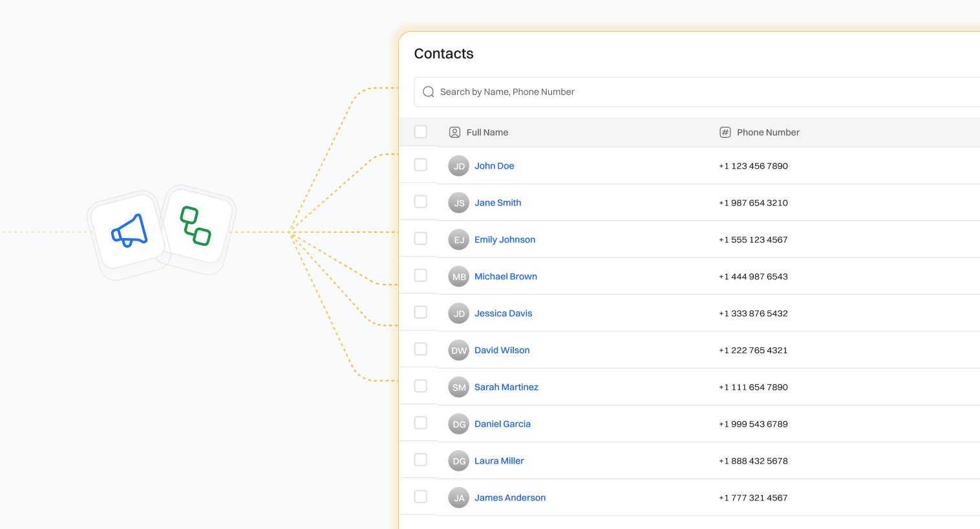Click the Phone Number column header
Image resolution: width=980 pixels, height=529 pixels.
coord(768,133)
